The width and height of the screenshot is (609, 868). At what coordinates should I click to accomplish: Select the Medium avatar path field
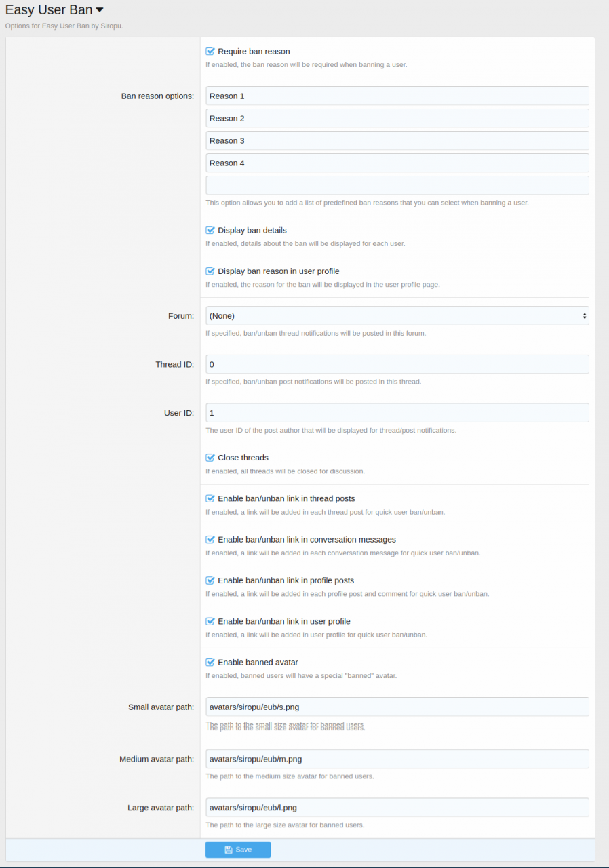click(x=397, y=759)
